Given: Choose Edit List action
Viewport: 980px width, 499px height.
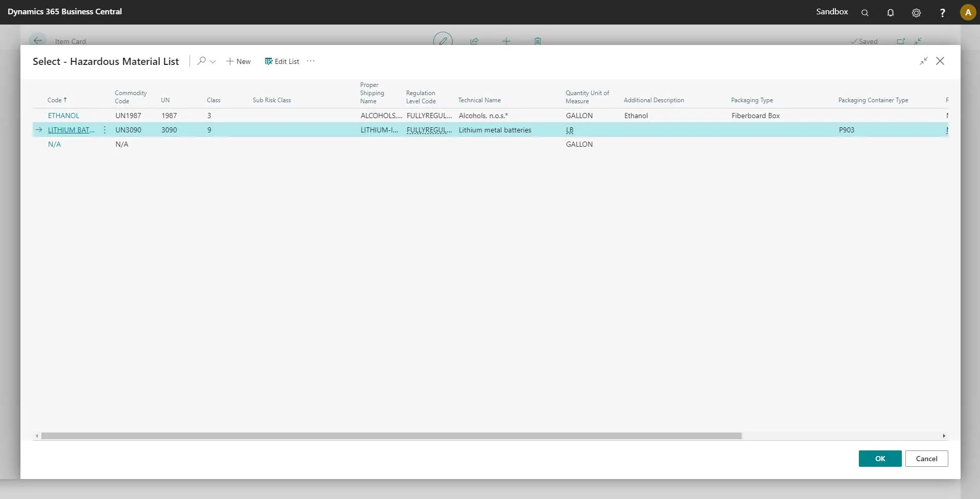Looking at the screenshot, I should click(x=282, y=61).
